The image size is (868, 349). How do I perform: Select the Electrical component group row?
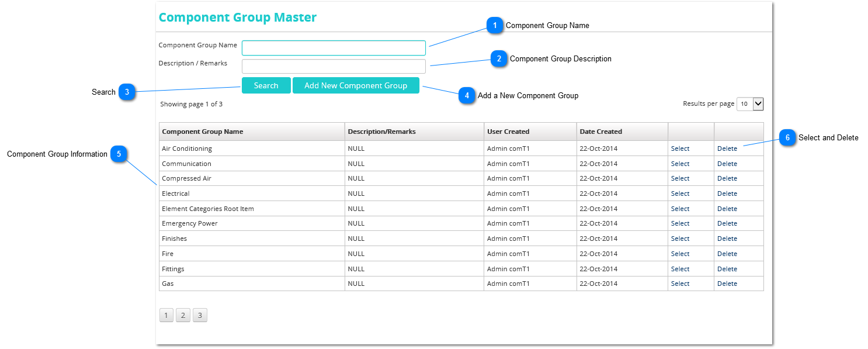coord(680,193)
